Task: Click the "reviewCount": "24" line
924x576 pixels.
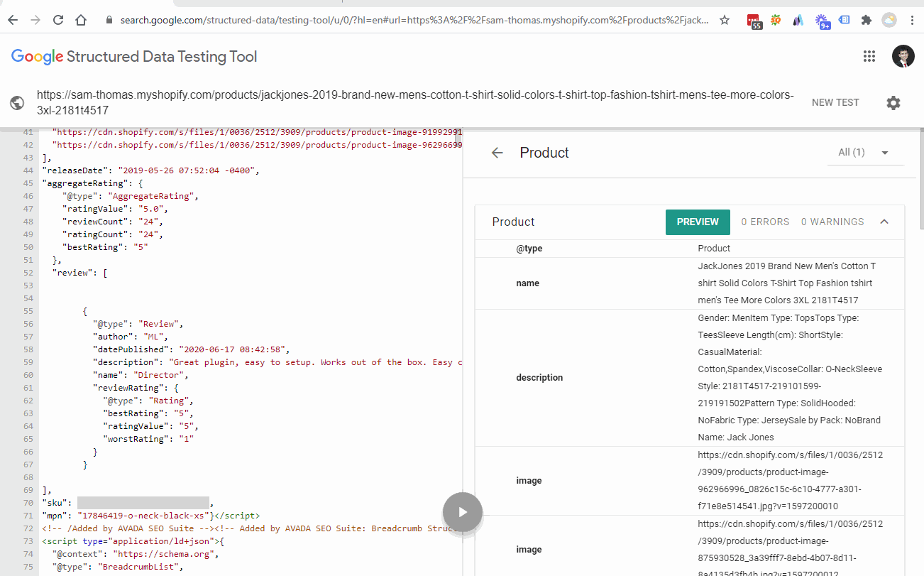Action: [112, 222]
